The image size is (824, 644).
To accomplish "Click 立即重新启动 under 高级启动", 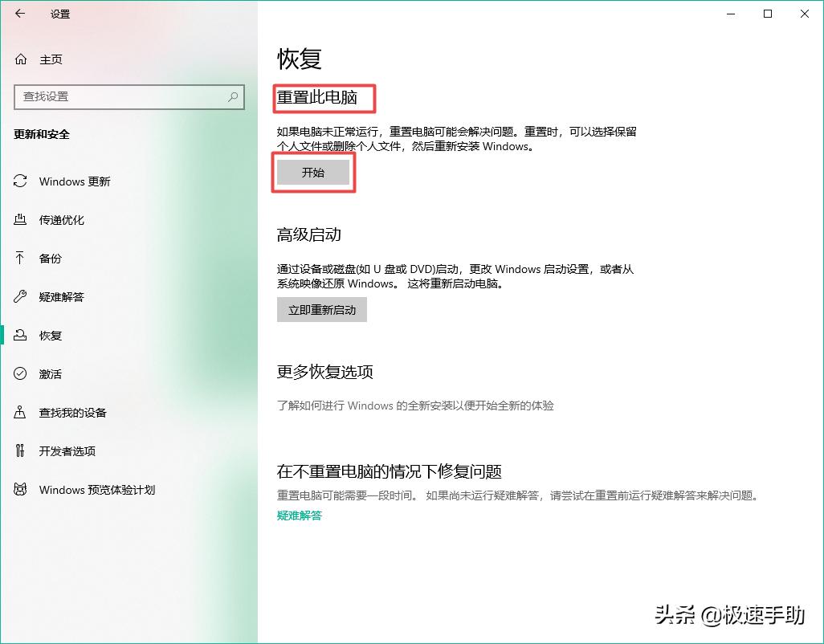I will (321, 310).
